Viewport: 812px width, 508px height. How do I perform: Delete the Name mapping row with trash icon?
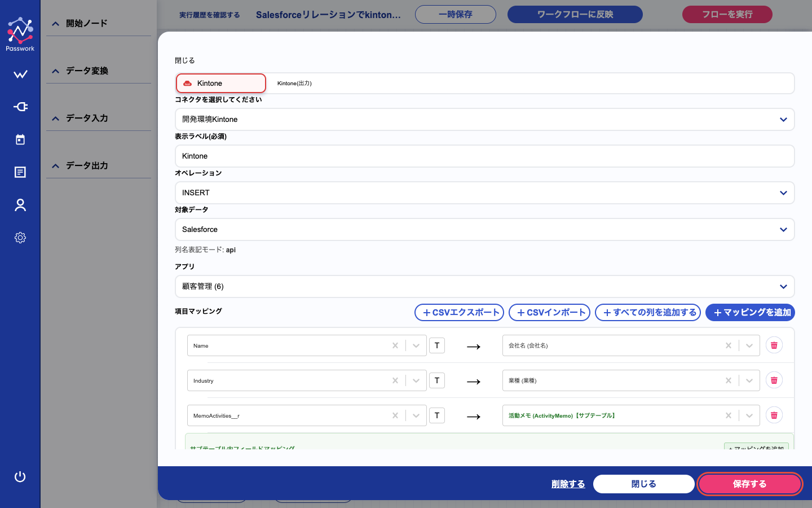click(774, 345)
